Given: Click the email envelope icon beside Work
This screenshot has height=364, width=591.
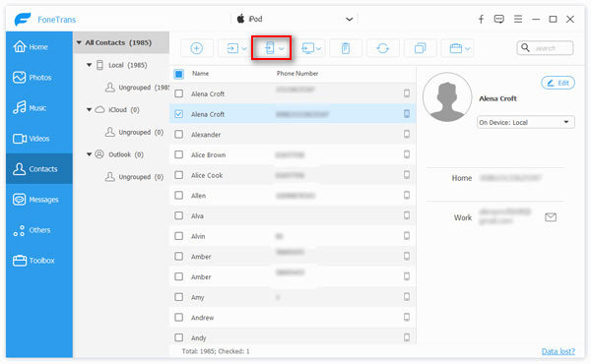Looking at the screenshot, I should 551,217.
